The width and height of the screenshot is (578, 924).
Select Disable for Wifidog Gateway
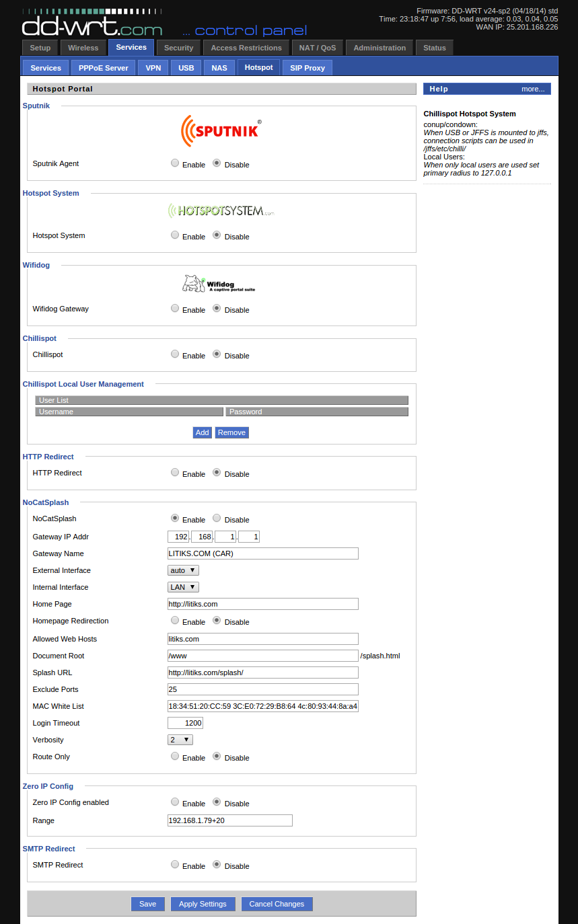tap(217, 308)
